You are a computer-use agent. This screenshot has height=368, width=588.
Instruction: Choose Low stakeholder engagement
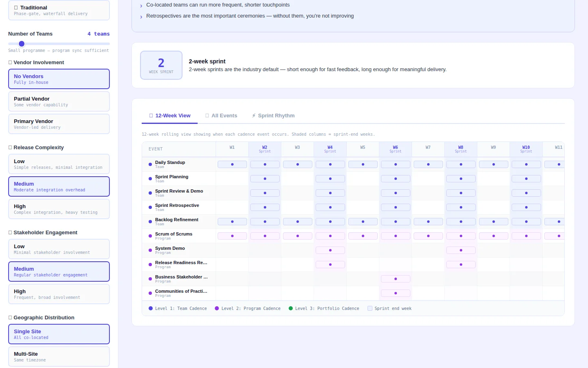pos(59,249)
